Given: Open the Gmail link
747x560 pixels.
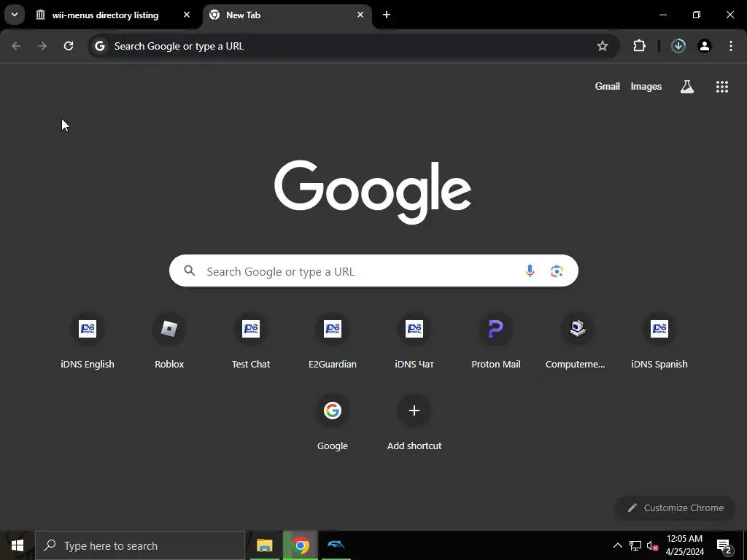Looking at the screenshot, I should [x=608, y=86].
